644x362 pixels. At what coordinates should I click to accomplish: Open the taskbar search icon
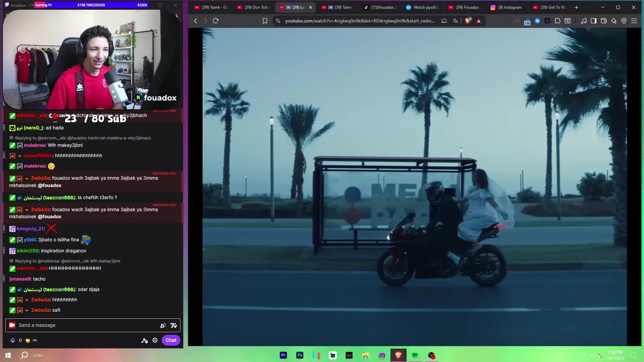[24, 355]
